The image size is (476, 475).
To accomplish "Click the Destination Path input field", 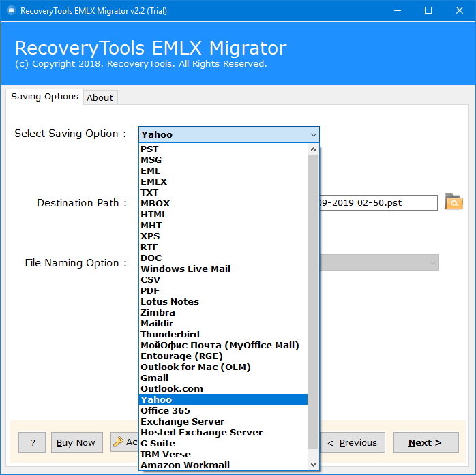I will 378,202.
